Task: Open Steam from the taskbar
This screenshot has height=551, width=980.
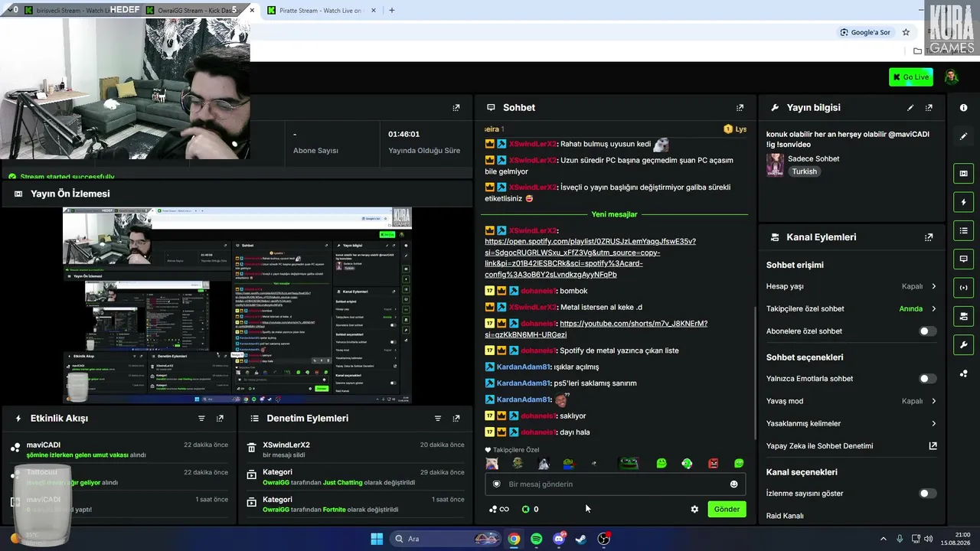Action: tap(581, 539)
